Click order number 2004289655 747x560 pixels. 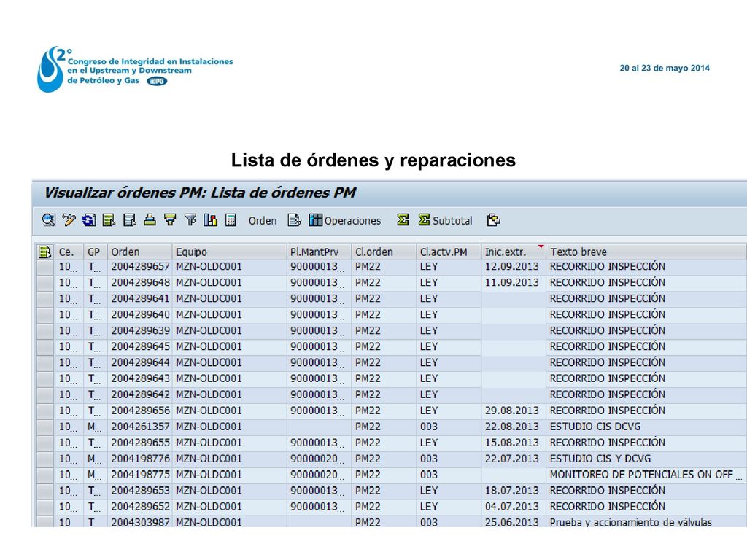140,443
